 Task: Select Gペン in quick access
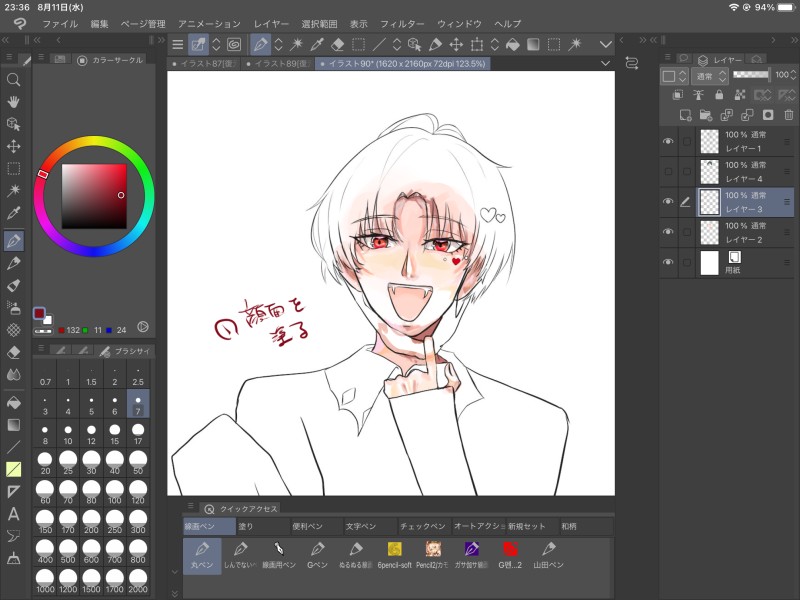point(317,556)
